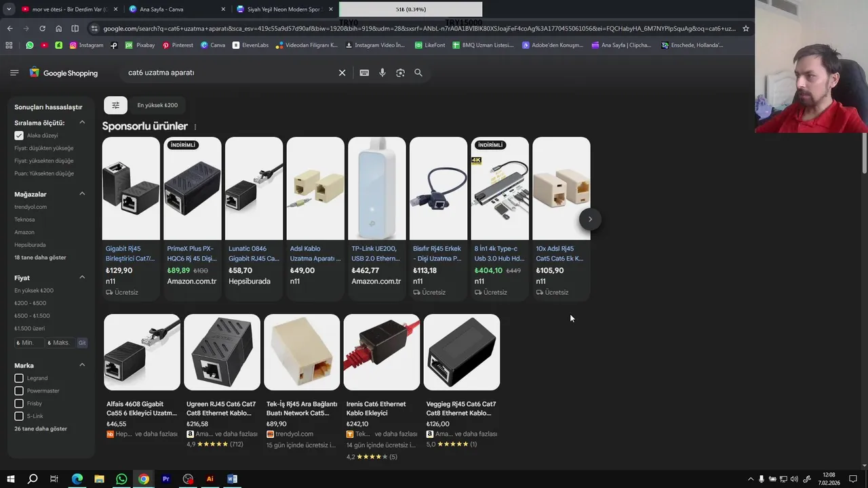Switch to Siyah Yeşil Neon Modern tab
868x488 pixels.
click(283, 9)
